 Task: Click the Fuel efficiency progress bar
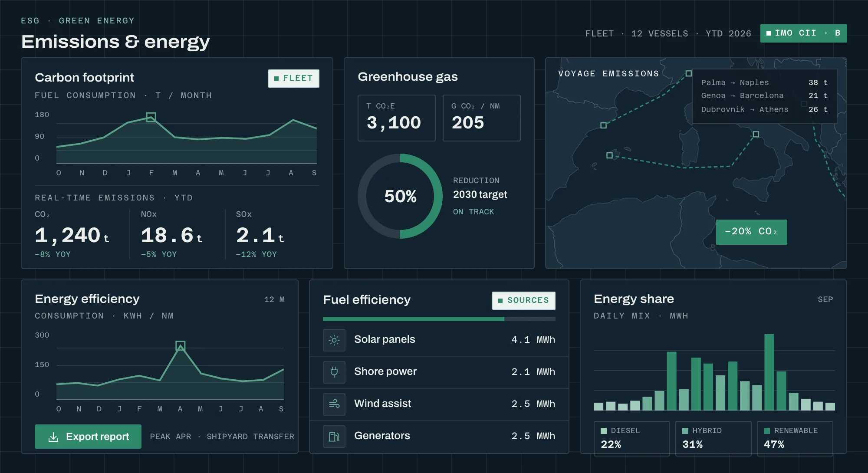[439, 319]
